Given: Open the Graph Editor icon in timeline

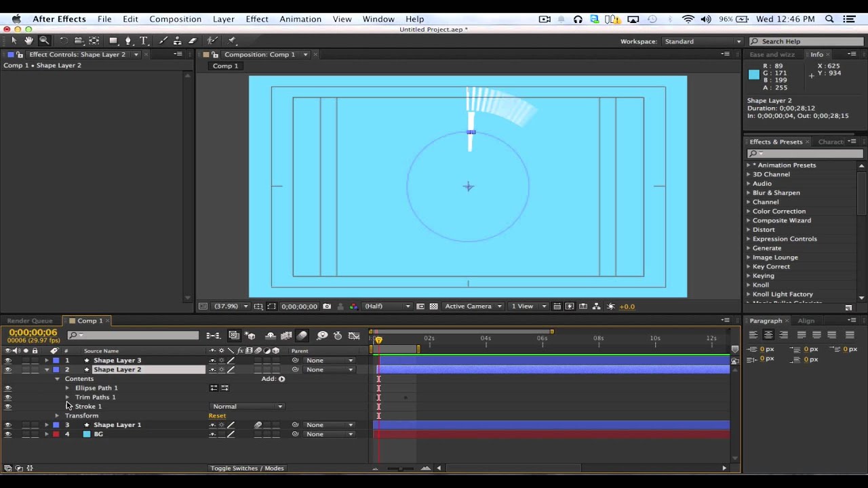Looking at the screenshot, I should coord(354,335).
